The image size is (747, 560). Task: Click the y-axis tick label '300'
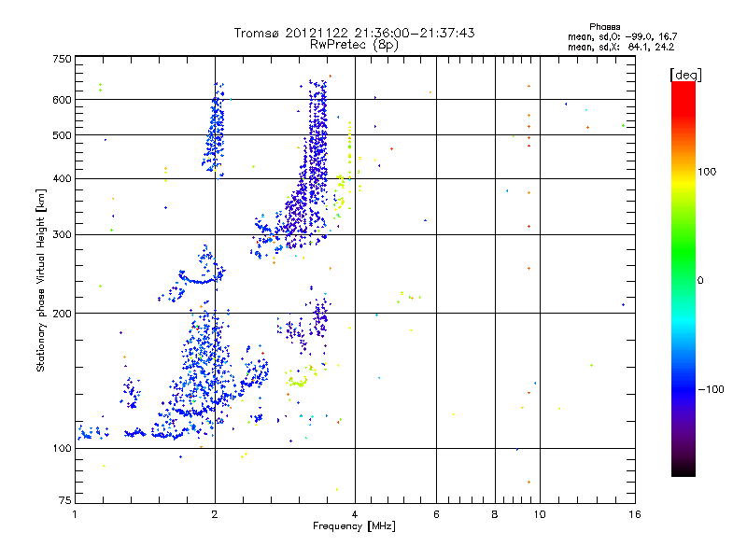click(x=63, y=235)
